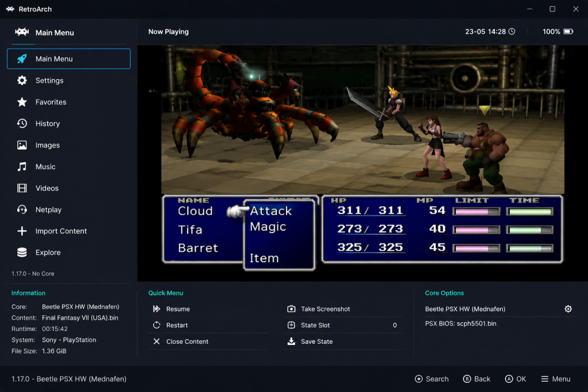588x392 pixels.
Task: Click the 'Core Options' heading
Action: tap(444, 293)
